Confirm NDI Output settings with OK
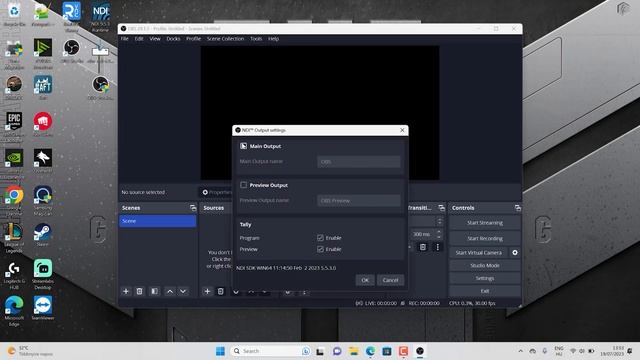The image size is (640, 360). [x=365, y=280]
